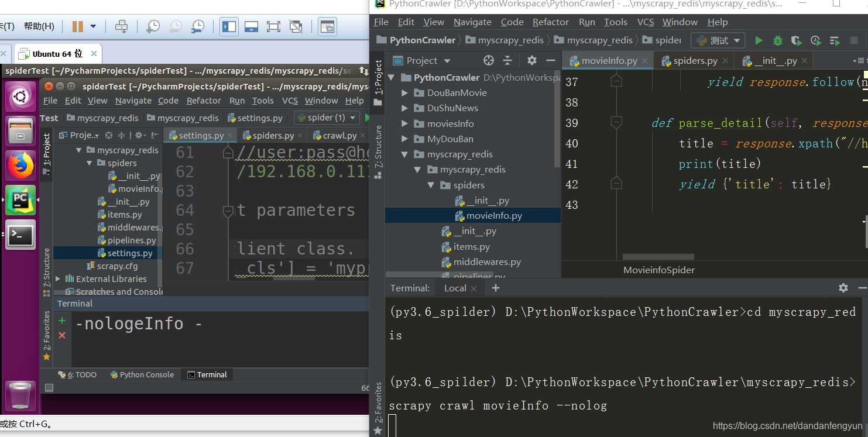Collapse myscrapy_redis folder in Ubuntu project tree

[x=80, y=150]
